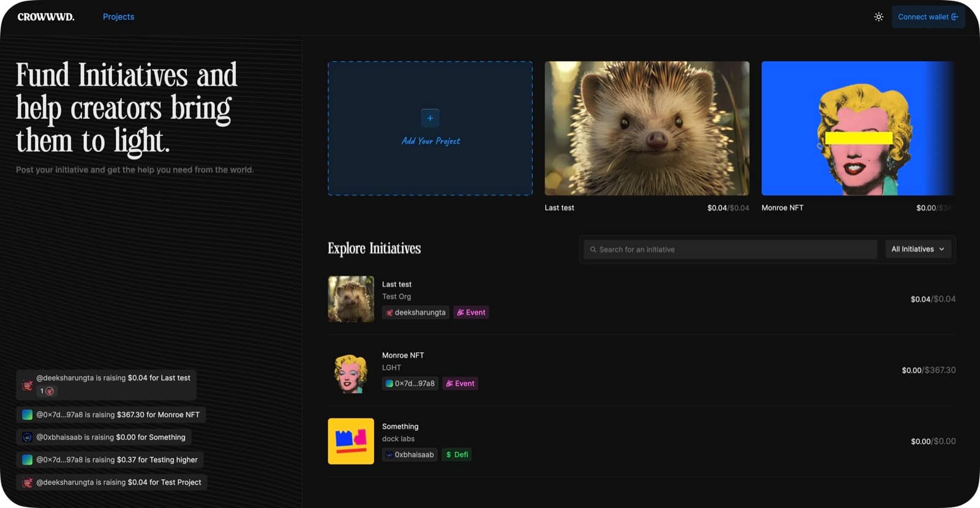
Task: Click deeksharungta avatar in Last test feed item
Action: [x=27, y=385]
